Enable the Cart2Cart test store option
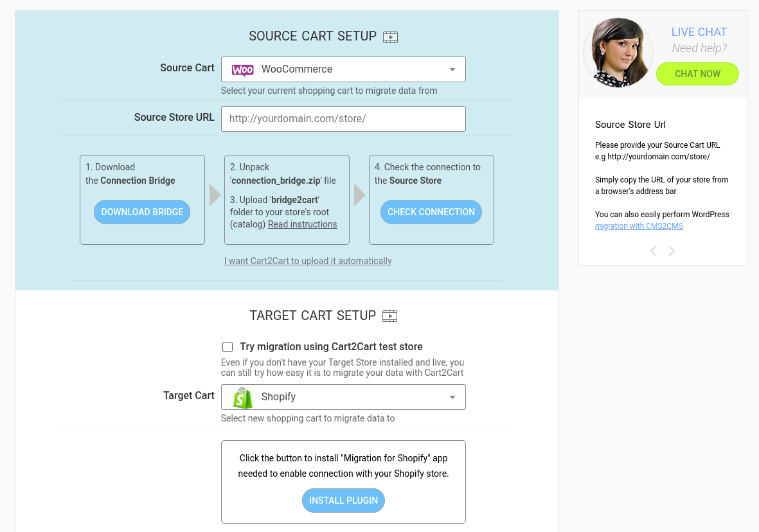759x532 pixels. click(x=228, y=346)
